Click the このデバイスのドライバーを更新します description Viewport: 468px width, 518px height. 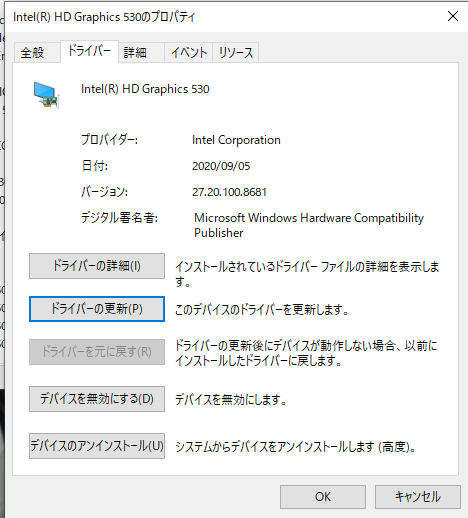pos(262,310)
